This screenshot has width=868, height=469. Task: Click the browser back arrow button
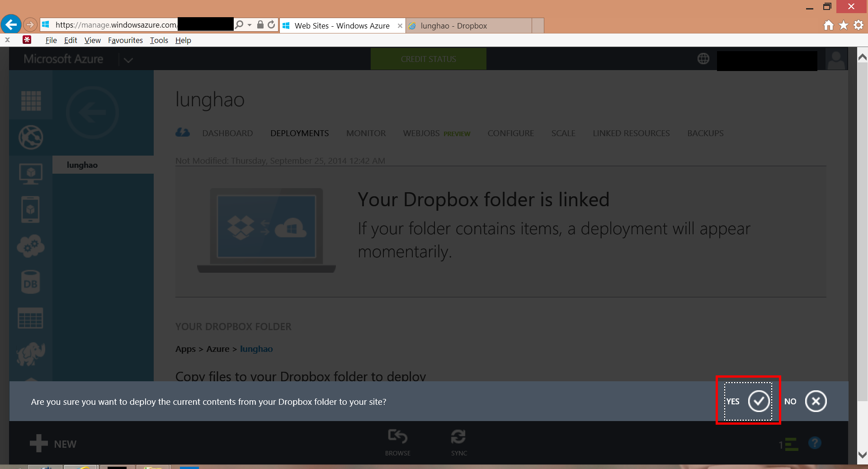click(11, 24)
